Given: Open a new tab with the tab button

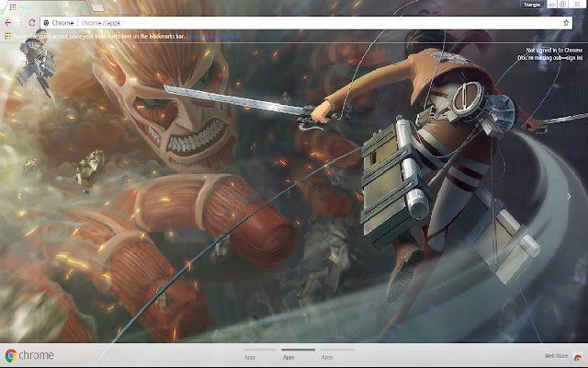Looking at the screenshot, I should pyautogui.click(x=97, y=7).
